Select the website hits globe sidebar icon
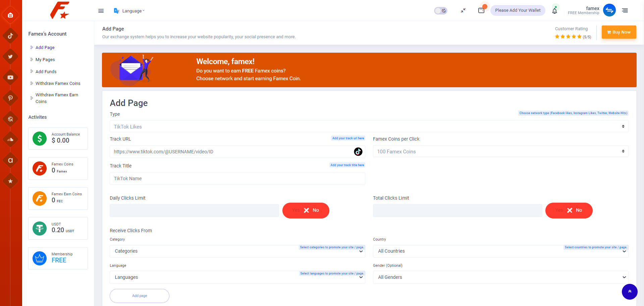 [x=10, y=119]
